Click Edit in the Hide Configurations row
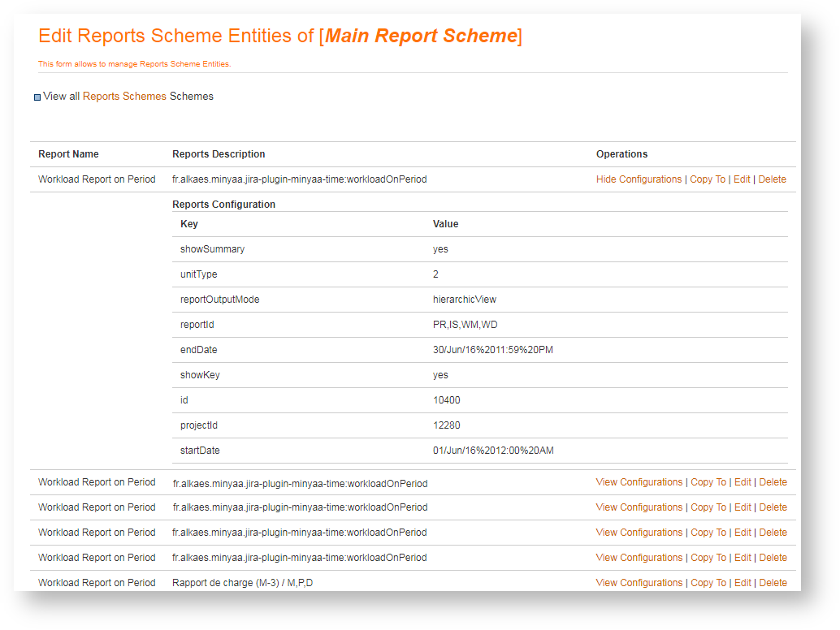 tap(742, 179)
